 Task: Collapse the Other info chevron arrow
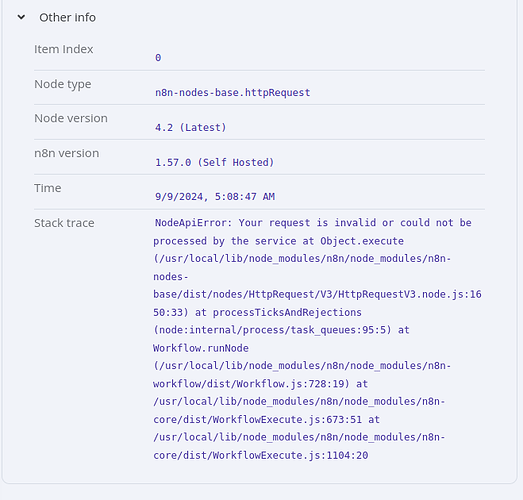pos(21,17)
